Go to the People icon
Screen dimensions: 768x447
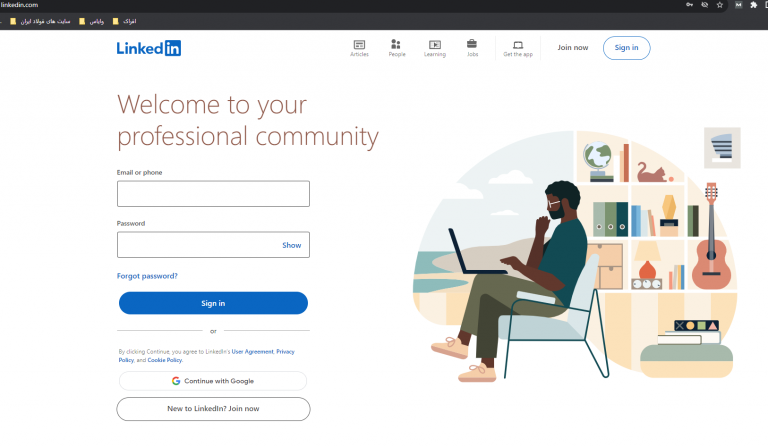click(x=396, y=46)
